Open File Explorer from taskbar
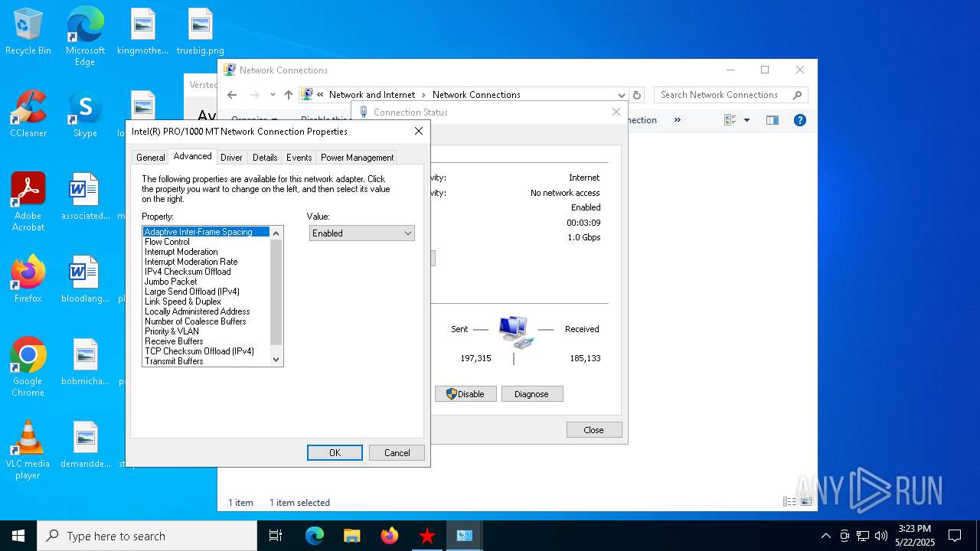Screen dimensions: 980x551 pos(351,536)
